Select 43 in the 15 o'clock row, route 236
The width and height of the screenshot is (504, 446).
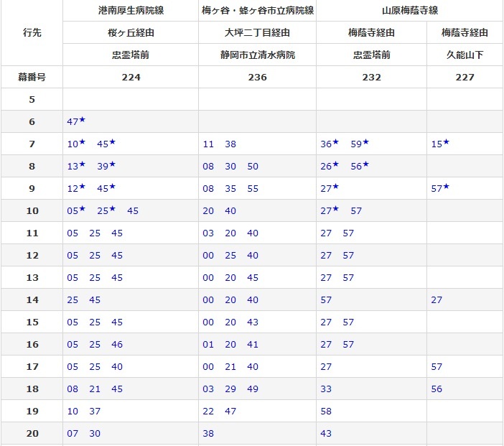pos(253,322)
